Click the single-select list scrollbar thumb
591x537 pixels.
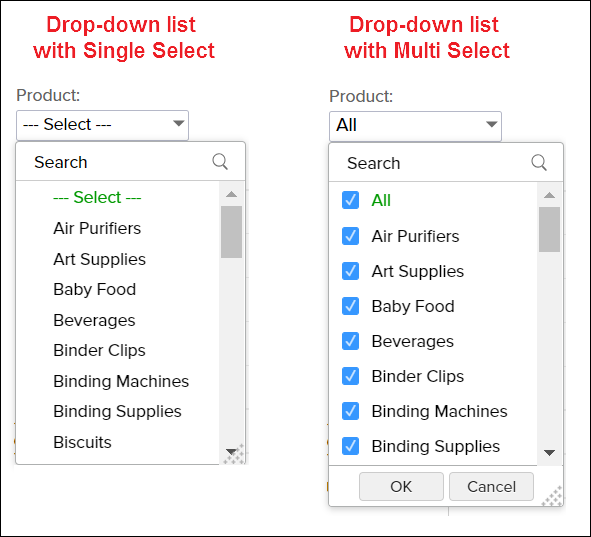[231, 232]
